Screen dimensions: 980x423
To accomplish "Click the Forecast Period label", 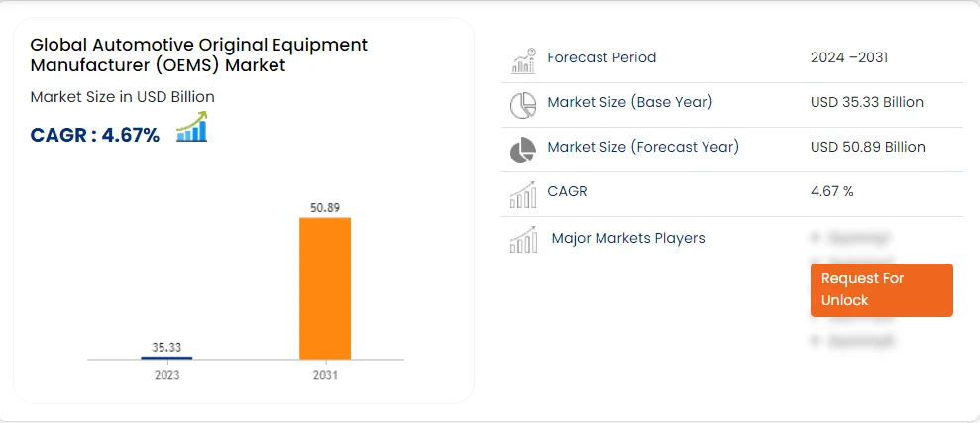I will pyautogui.click(x=601, y=57).
